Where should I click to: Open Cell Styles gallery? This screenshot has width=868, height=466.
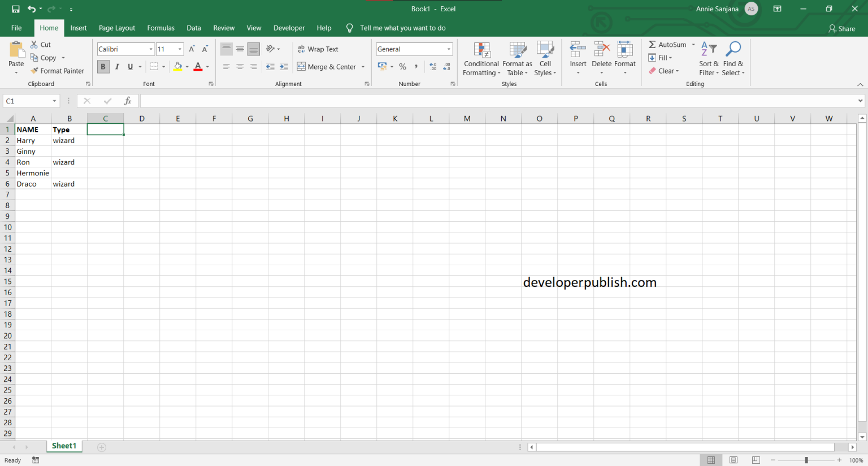tap(545, 59)
